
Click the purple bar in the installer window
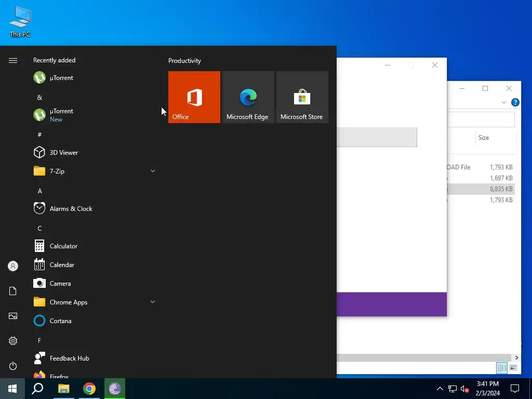pyautogui.click(x=392, y=304)
